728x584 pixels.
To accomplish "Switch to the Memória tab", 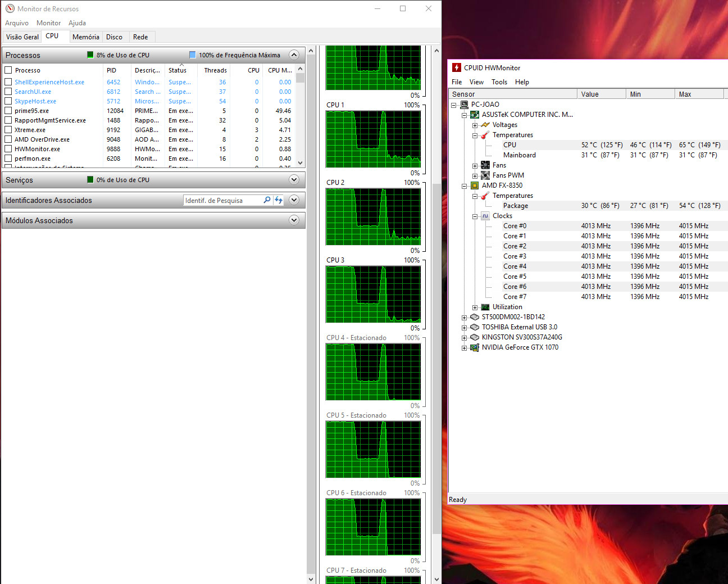I will pyautogui.click(x=85, y=37).
